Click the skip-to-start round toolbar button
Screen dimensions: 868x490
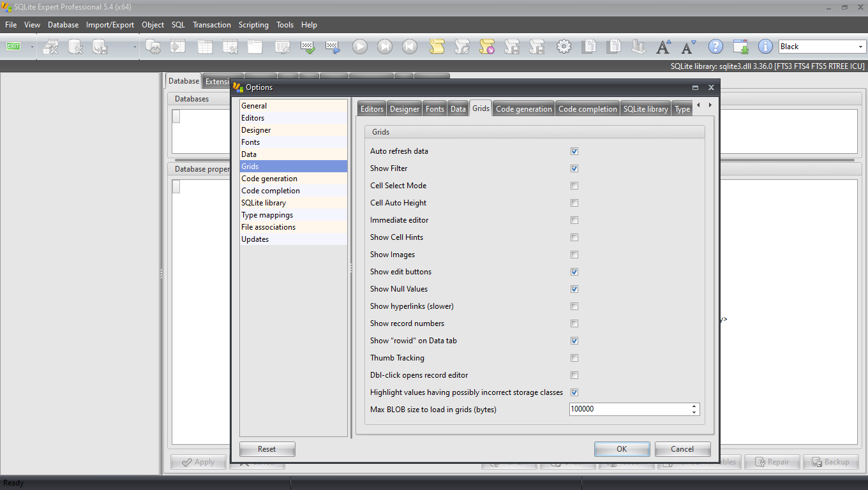pyautogui.click(x=410, y=47)
